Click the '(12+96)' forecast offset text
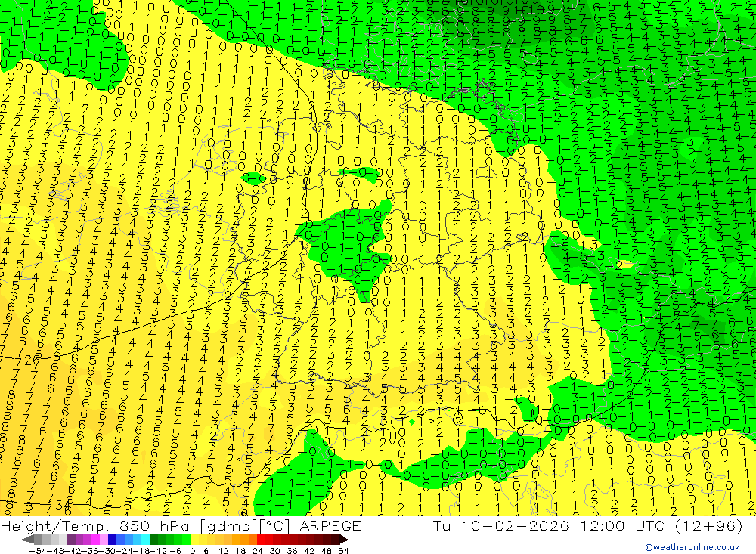This screenshot has height=554, width=756. coord(708,525)
